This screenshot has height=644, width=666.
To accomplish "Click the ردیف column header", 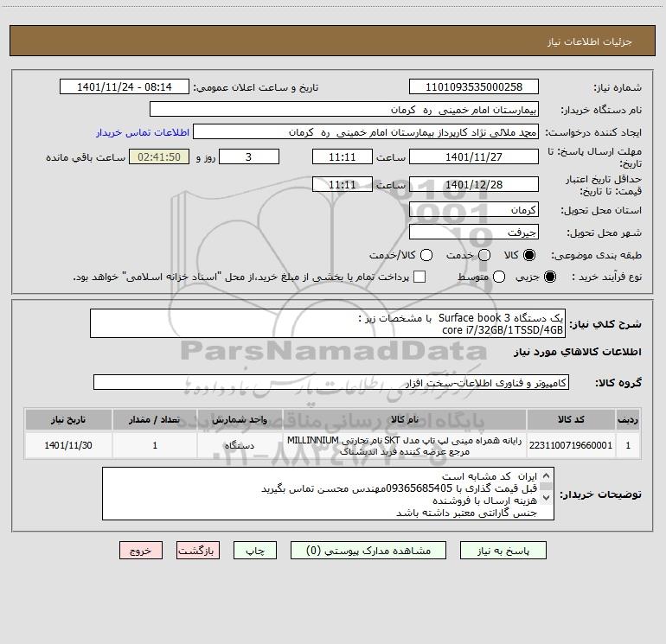I will coord(628,419).
